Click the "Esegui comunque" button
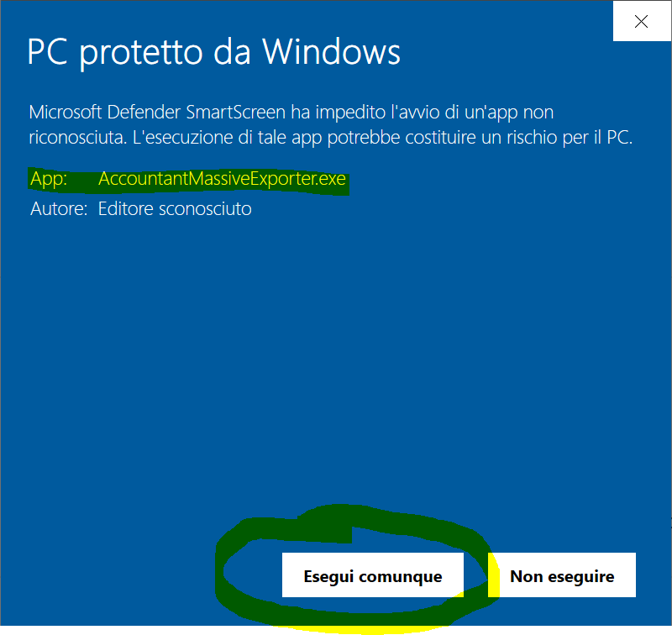 tap(372, 575)
